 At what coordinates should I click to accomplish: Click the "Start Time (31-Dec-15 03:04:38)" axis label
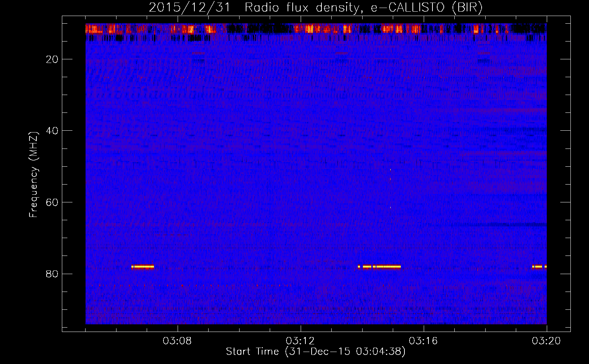316,352
